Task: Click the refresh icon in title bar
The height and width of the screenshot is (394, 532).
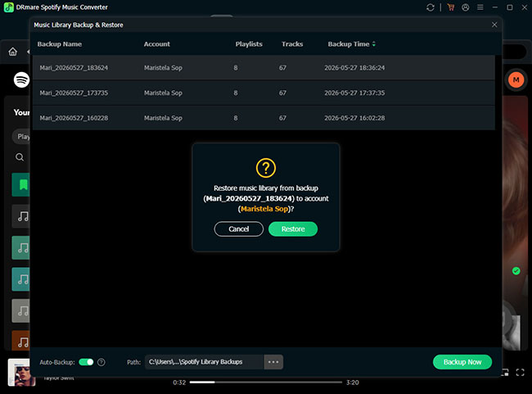Action: (x=431, y=7)
